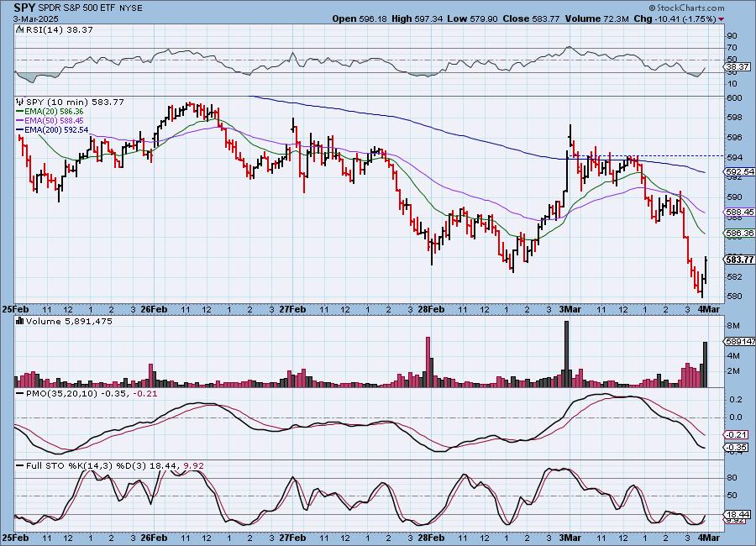Viewport: 756px width, 546px height.
Task: Click the 28Feb label on the bottom axis
Action: [431, 538]
